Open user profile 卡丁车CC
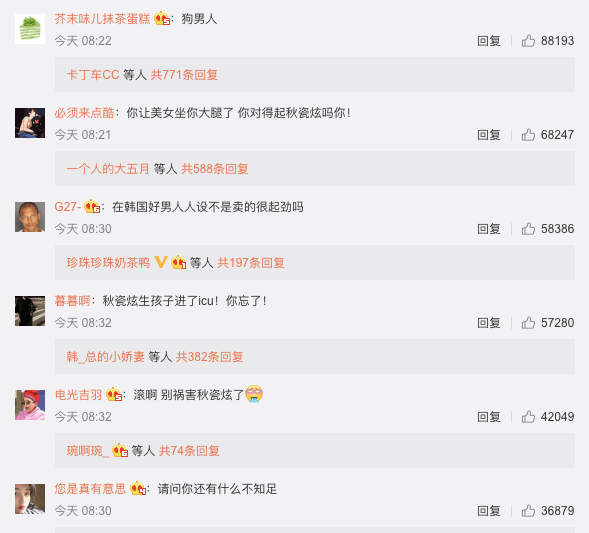This screenshot has height=533, width=589. click(x=93, y=75)
